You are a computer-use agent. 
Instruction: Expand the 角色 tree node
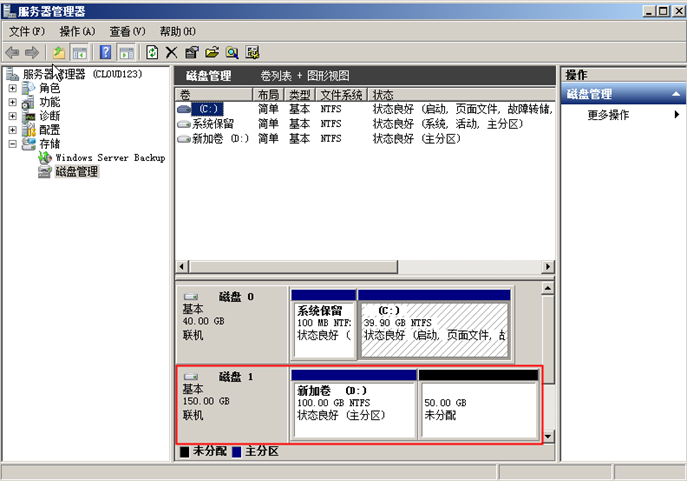12,88
